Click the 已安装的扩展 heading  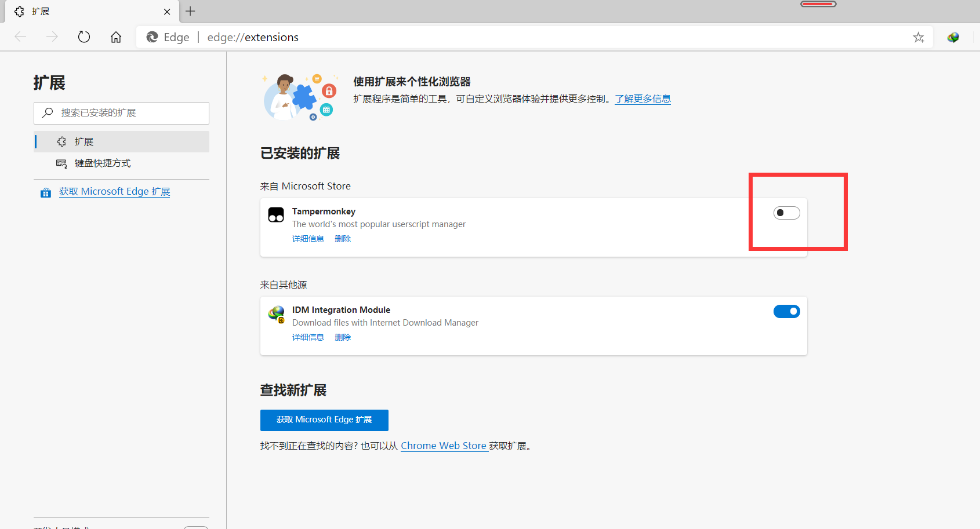pyautogui.click(x=300, y=154)
